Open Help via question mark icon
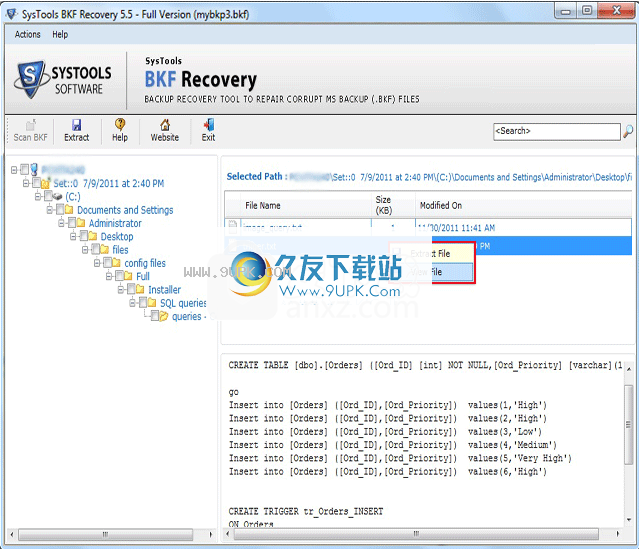639x549 pixels. tap(120, 124)
